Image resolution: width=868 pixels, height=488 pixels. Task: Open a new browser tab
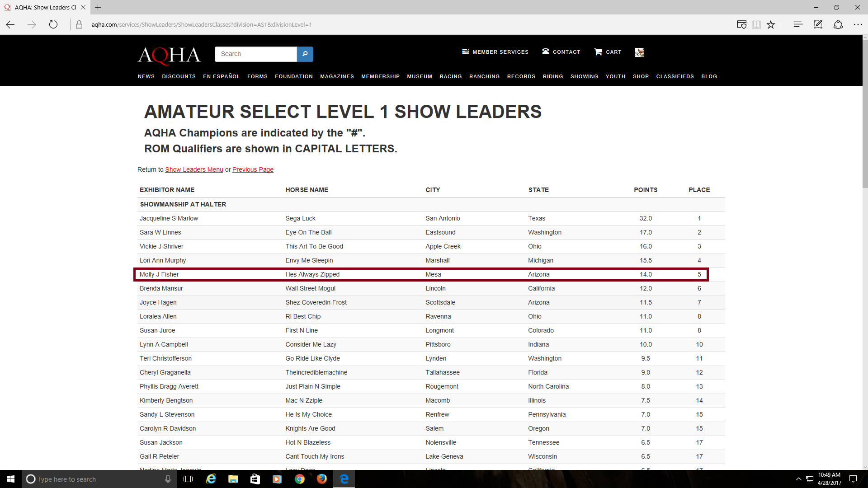98,7
